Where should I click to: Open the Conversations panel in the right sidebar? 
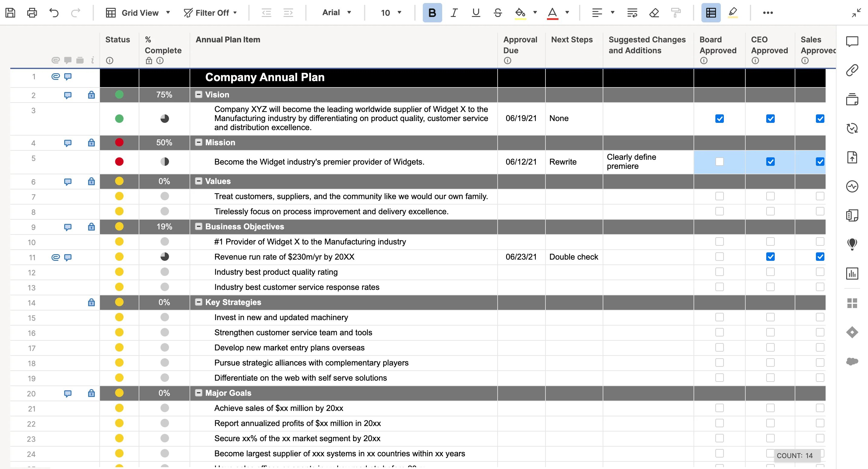coord(853,41)
